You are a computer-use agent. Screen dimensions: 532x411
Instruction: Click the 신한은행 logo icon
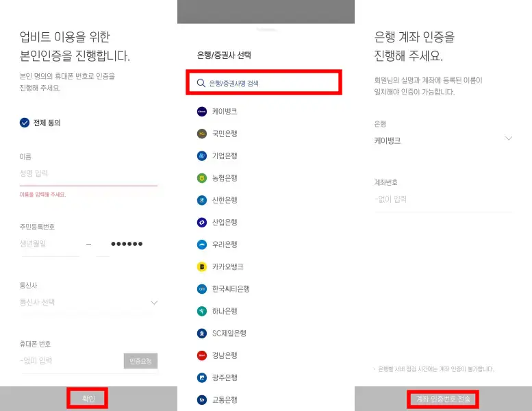coord(202,200)
